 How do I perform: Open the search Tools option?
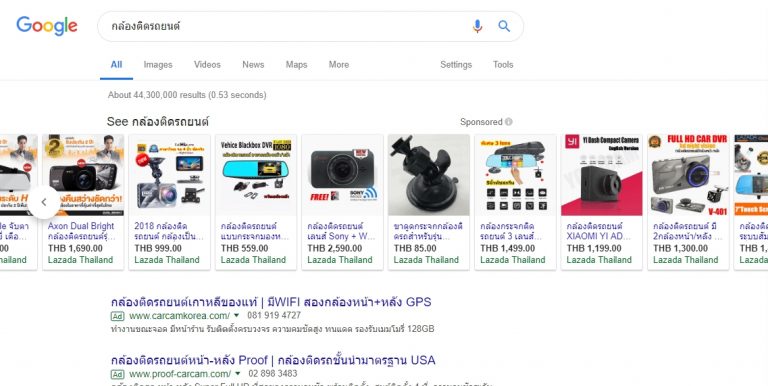pos(503,65)
